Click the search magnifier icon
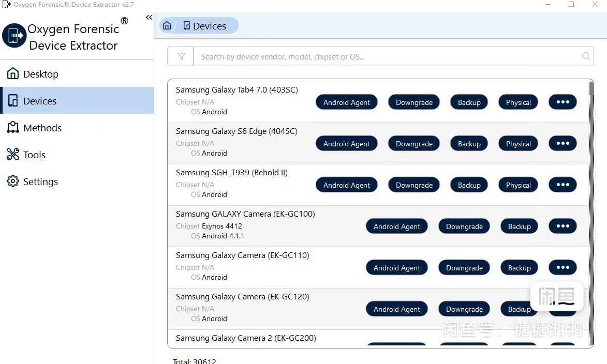Screen dimensions: 607x364 [x=586, y=56]
